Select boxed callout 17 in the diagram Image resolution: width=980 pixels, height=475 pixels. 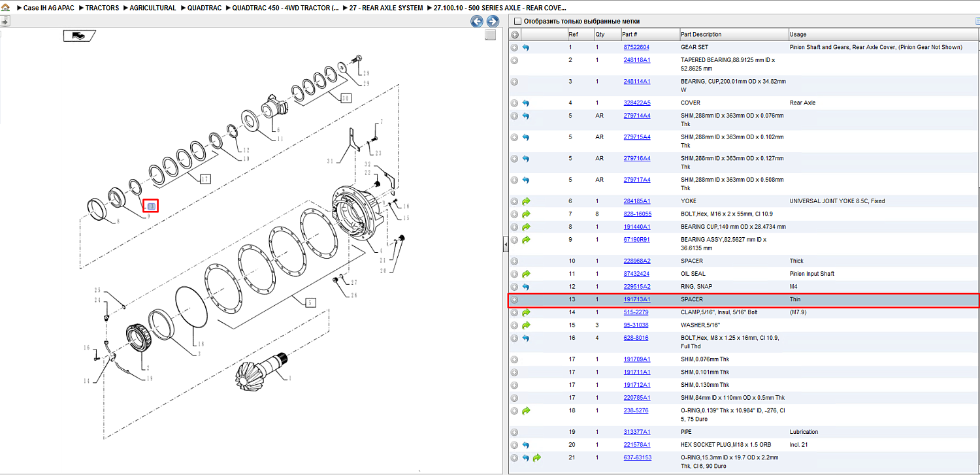[x=204, y=179]
